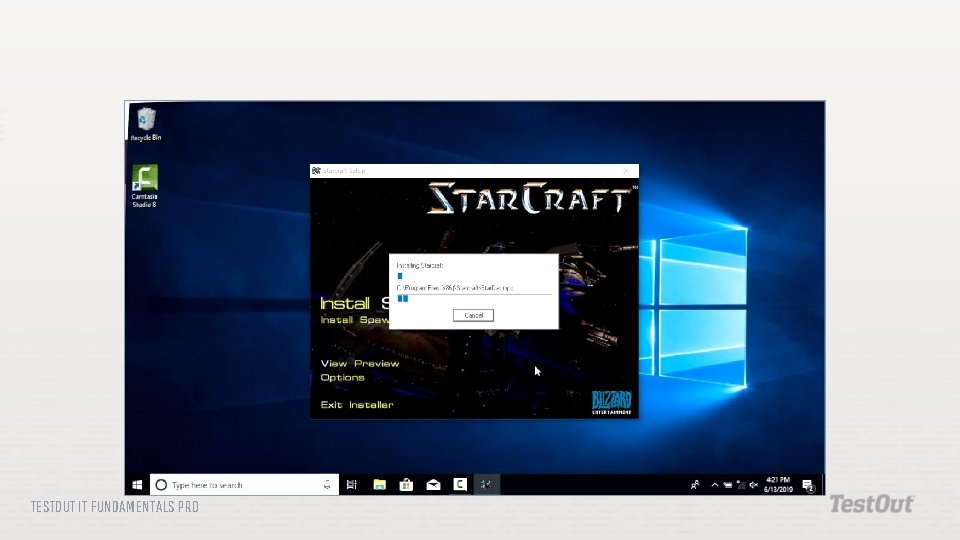Switch to Camtasia taskbar icon
This screenshot has height=540, width=960.
tap(460, 485)
